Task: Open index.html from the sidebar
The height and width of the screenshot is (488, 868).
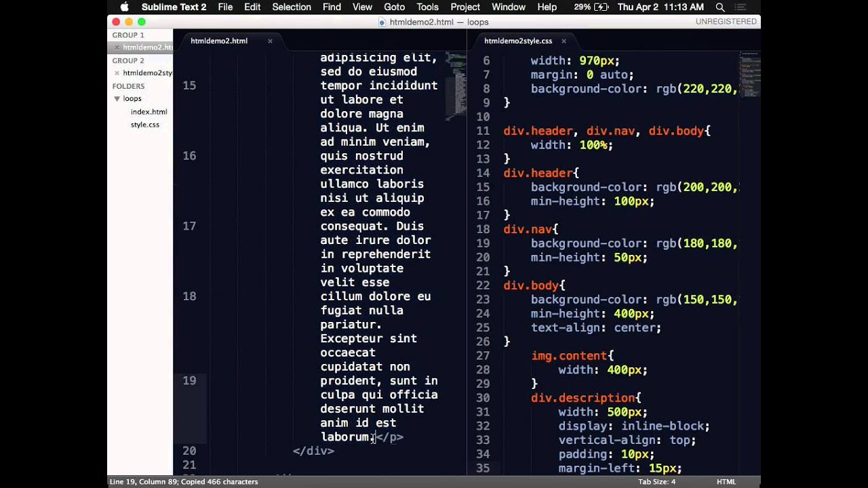Action: click(149, 112)
